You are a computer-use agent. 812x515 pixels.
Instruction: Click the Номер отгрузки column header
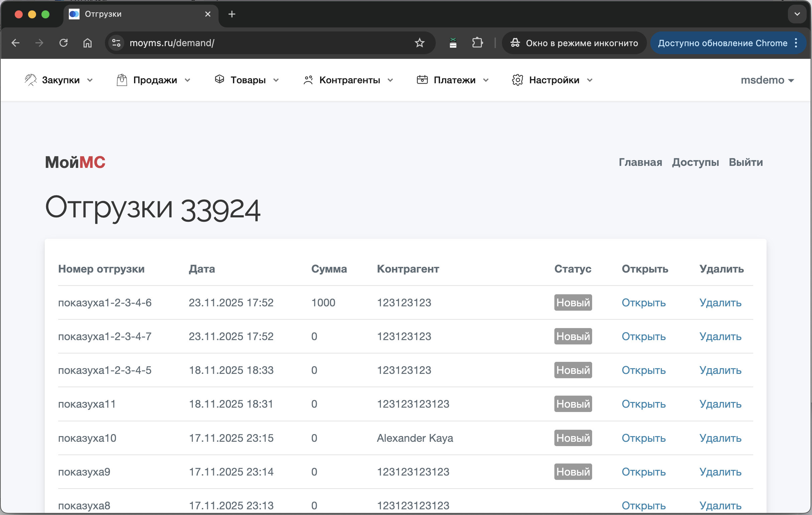pyautogui.click(x=101, y=269)
